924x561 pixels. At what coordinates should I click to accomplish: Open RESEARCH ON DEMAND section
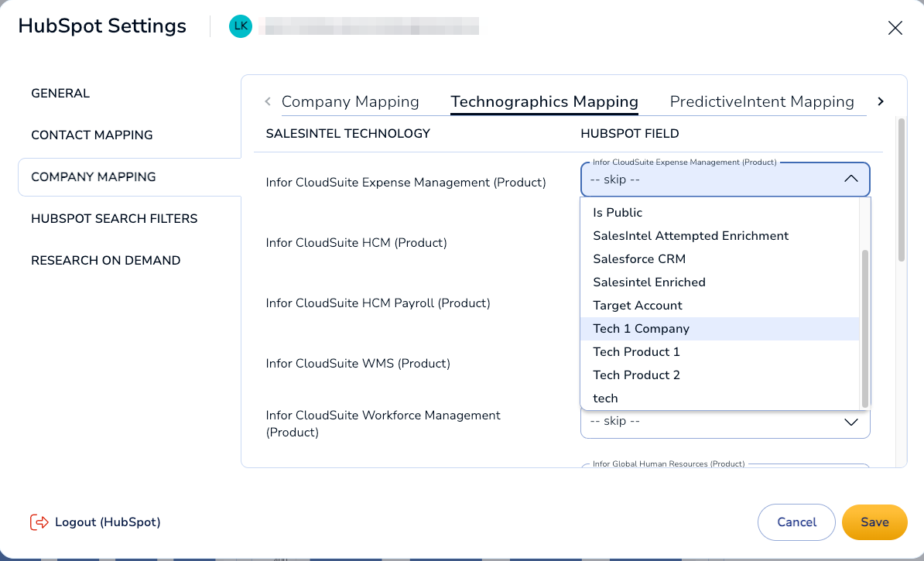click(x=105, y=261)
